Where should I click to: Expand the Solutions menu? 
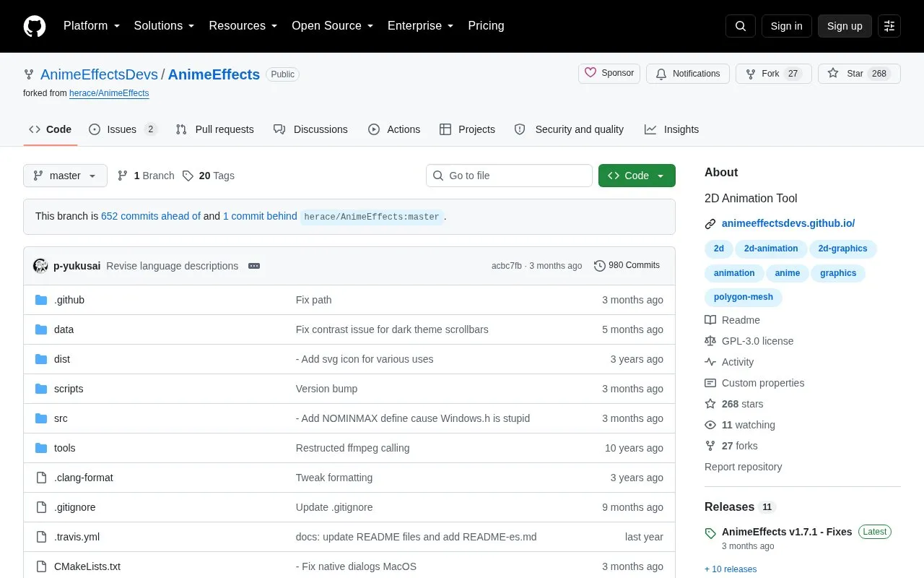pos(165,26)
